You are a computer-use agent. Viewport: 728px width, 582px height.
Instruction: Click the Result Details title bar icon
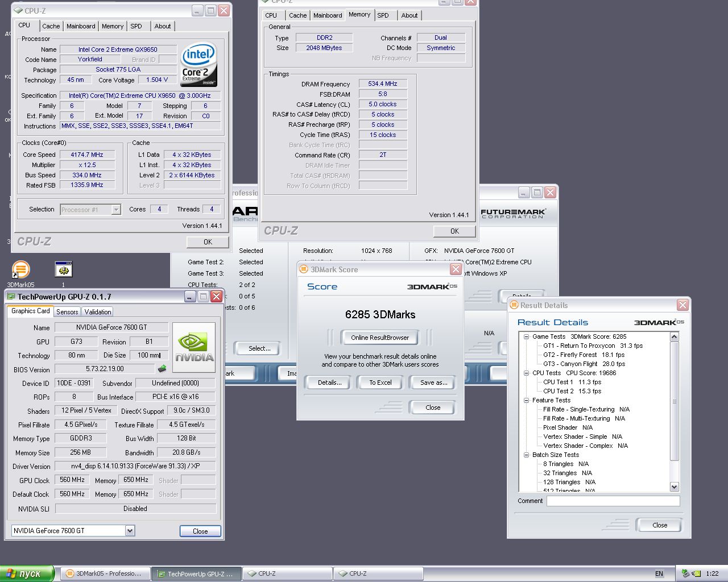pos(514,305)
